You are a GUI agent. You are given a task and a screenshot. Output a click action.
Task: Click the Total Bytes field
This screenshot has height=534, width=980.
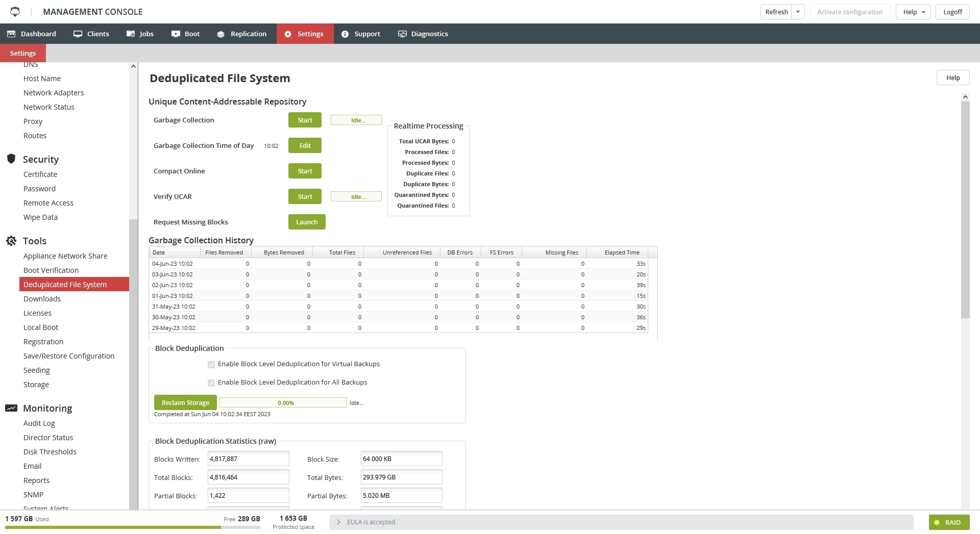401,477
